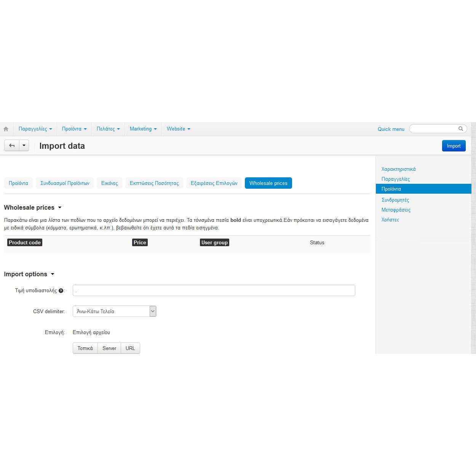Click the Quick menu link
Screen dimensions: 476x476
(x=391, y=129)
